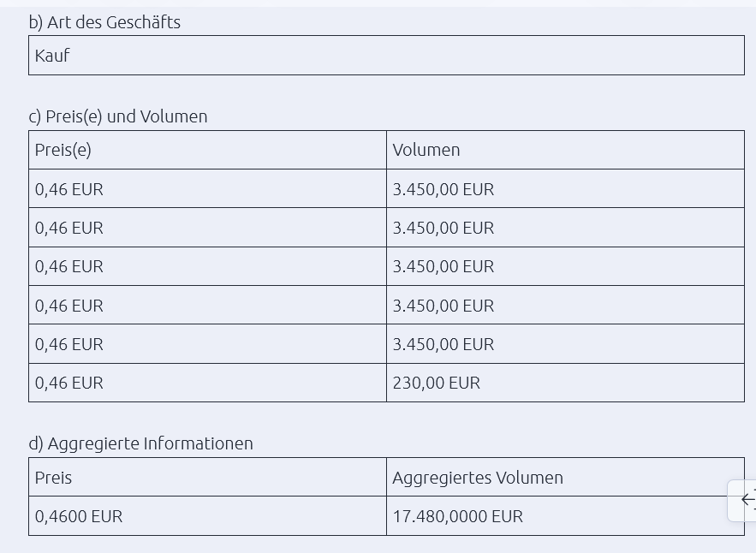Click the "b) Art des Geschäfts" heading
Viewport: 756px width, 553px height.
(x=104, y=22)
